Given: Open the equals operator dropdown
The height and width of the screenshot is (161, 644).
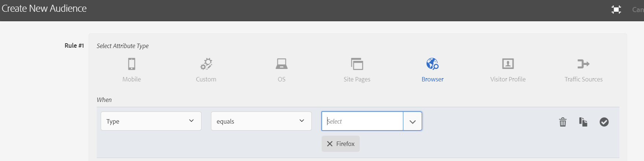Looking at the screenshot, I should tap(261, 121).
